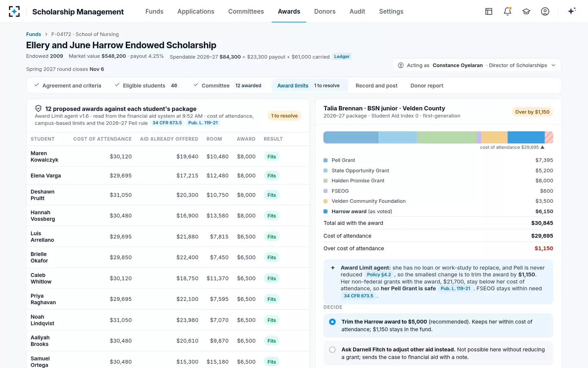Open the Funds menu
The image size is (588, 368).
154,11
